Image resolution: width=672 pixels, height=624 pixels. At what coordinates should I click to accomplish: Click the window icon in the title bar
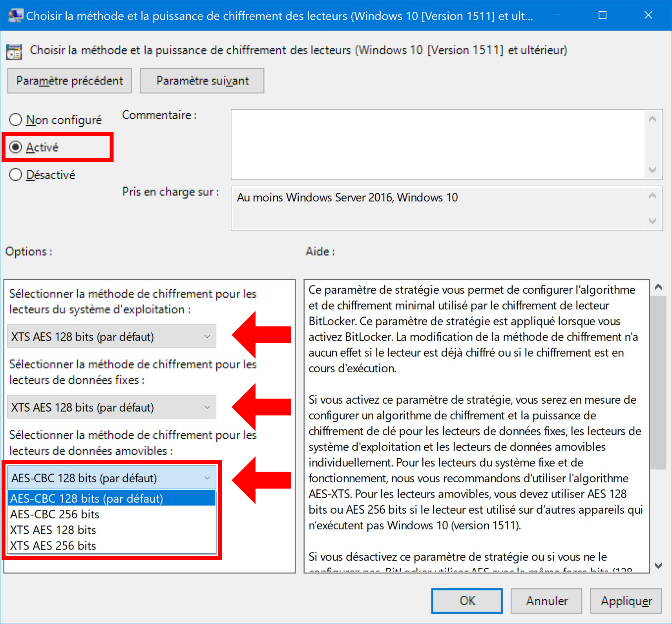click(16, 16)
